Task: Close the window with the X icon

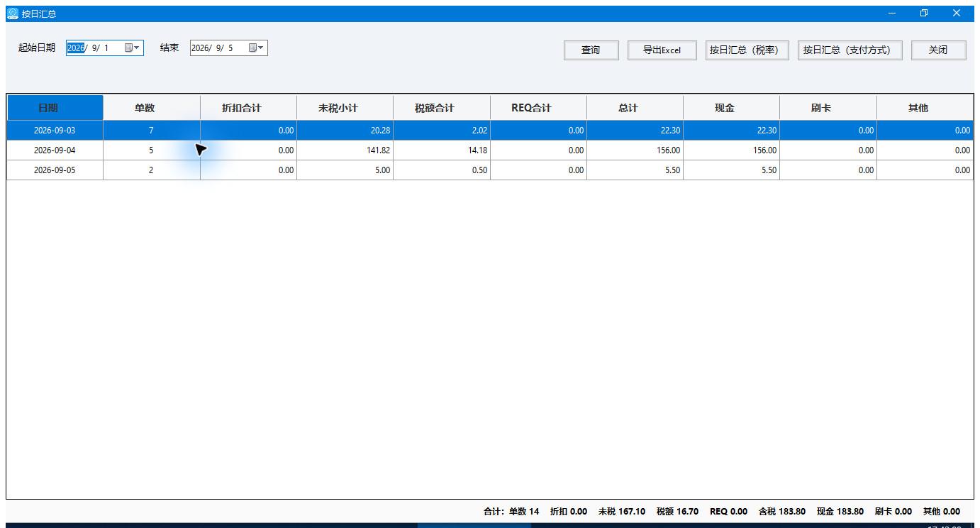Action: point(957,13)
